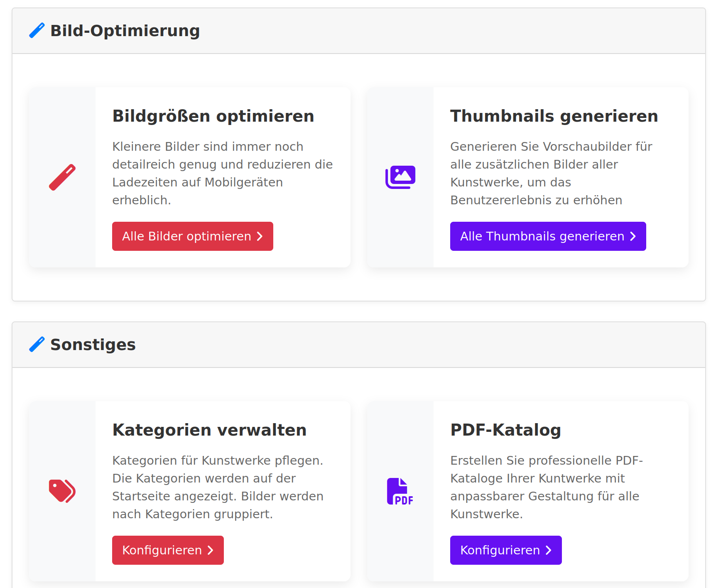Click the purple PDF document icon
Image resolution: width=711 pixels, height=588 pixels.
(x=400, y=490)
